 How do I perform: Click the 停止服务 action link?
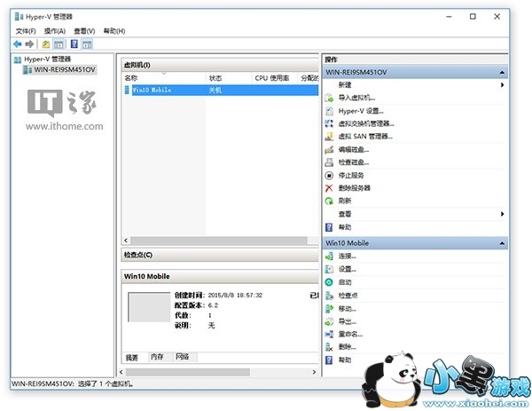(x=351, y=175)
